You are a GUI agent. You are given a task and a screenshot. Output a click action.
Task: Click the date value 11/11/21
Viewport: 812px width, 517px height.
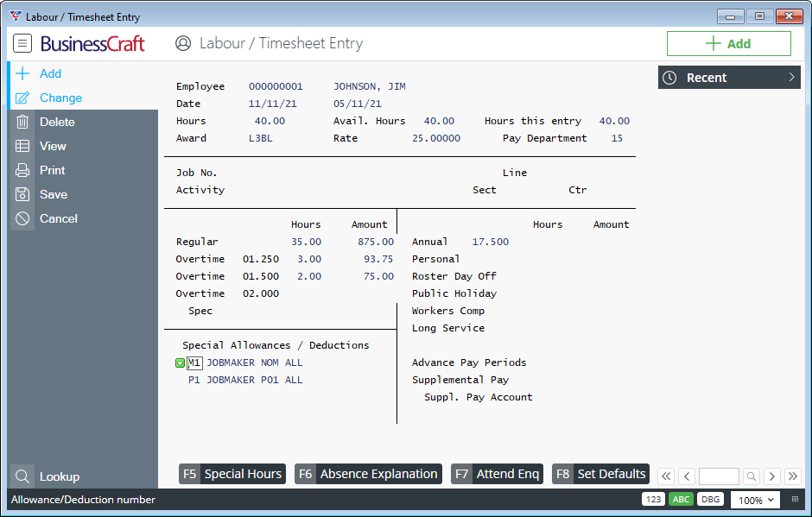(273, 104)
